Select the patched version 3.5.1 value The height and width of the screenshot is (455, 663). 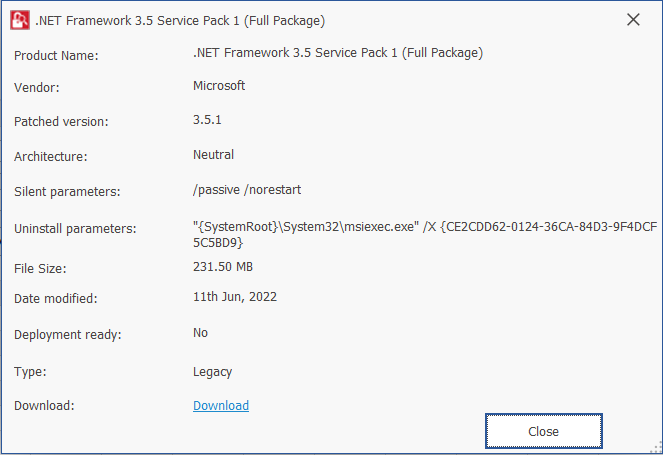click(207, 120)
